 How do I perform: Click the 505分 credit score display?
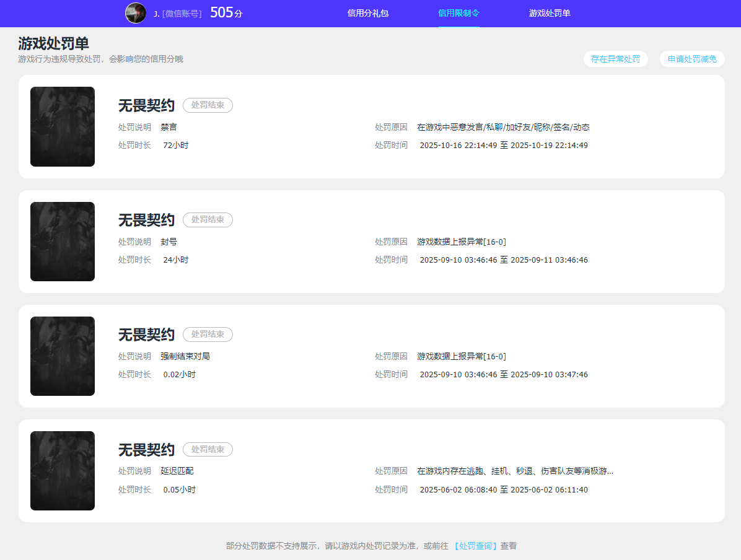click(x=224, y=11)
